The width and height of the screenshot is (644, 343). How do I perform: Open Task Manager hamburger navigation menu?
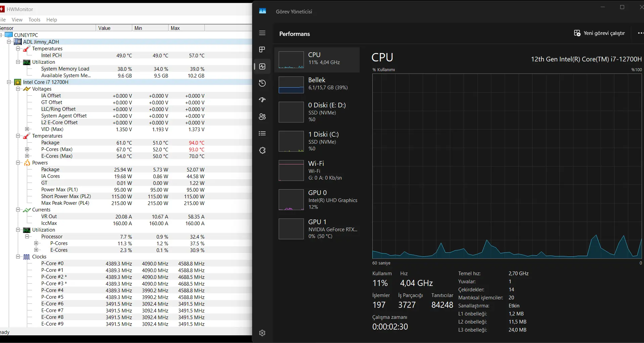click(262, 33)
